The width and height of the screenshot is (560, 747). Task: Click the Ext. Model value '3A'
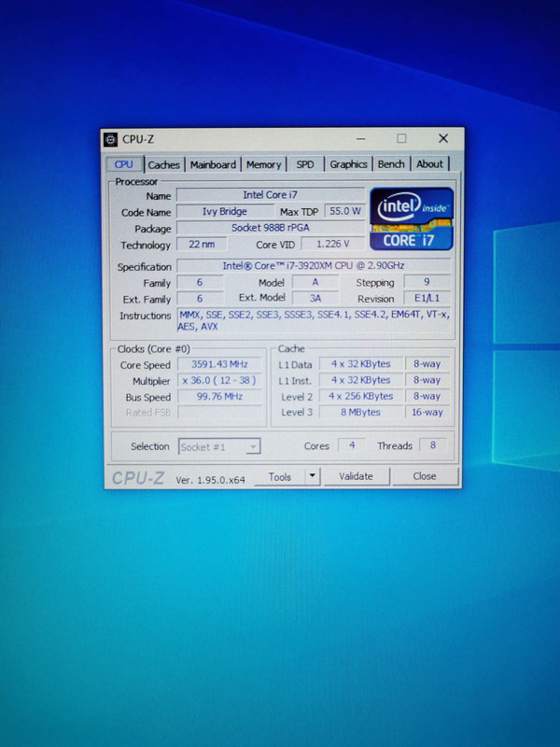(x=315, y=298)
